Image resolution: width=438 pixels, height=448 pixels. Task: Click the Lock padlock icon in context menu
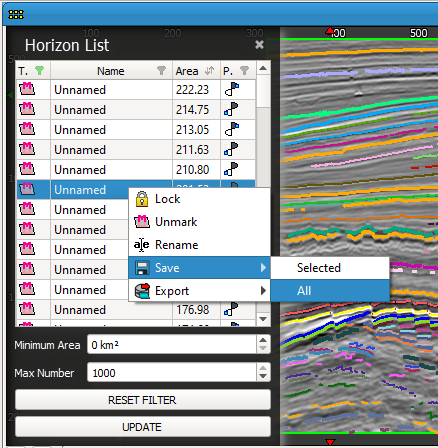click(x=142, y=199)
